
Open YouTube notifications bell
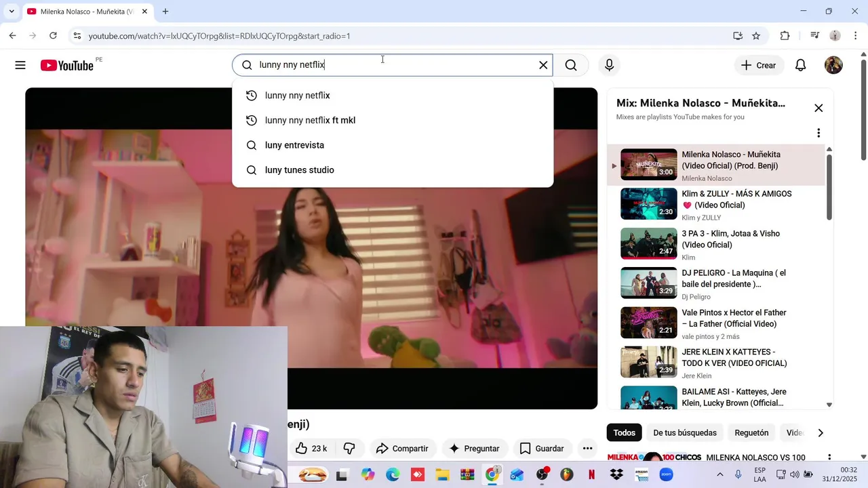pyautogui.click(x=800, y=65)
